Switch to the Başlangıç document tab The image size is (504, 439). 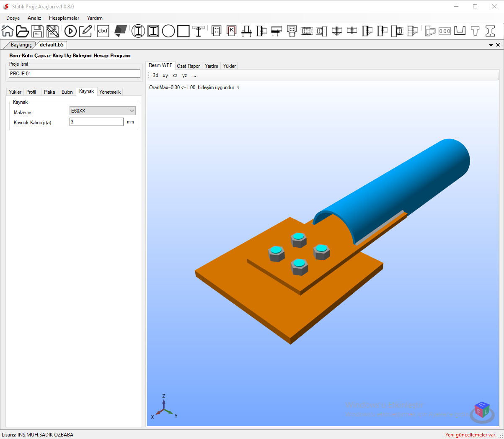tap(21, 45)
